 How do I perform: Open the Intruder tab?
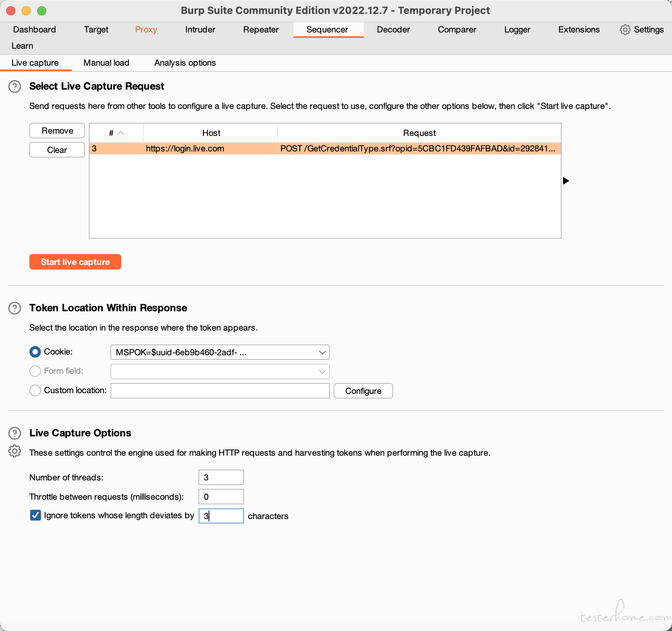[200, 30]
